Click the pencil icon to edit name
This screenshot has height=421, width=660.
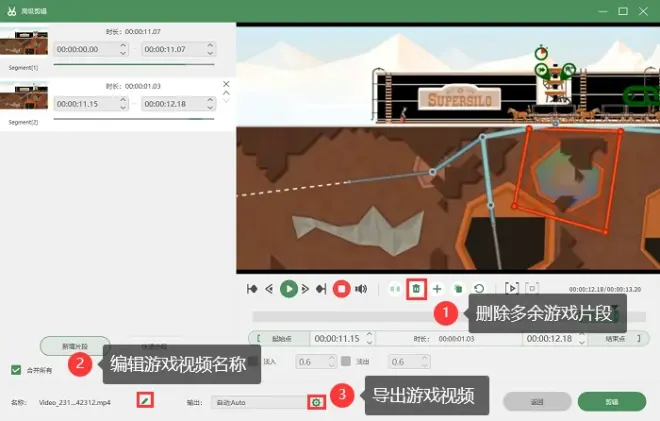coord(145,400)
